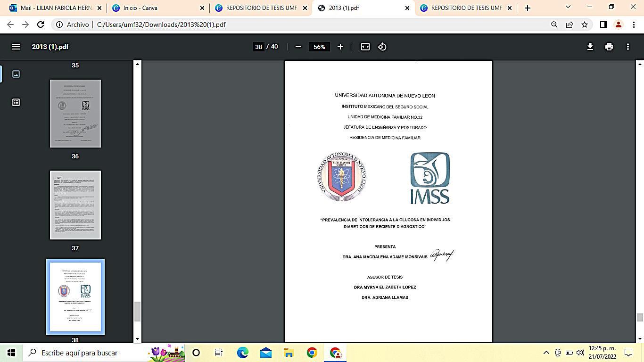Open the browser zoom search icon
The width and height of the screenshot is (644, 362).
554,25
